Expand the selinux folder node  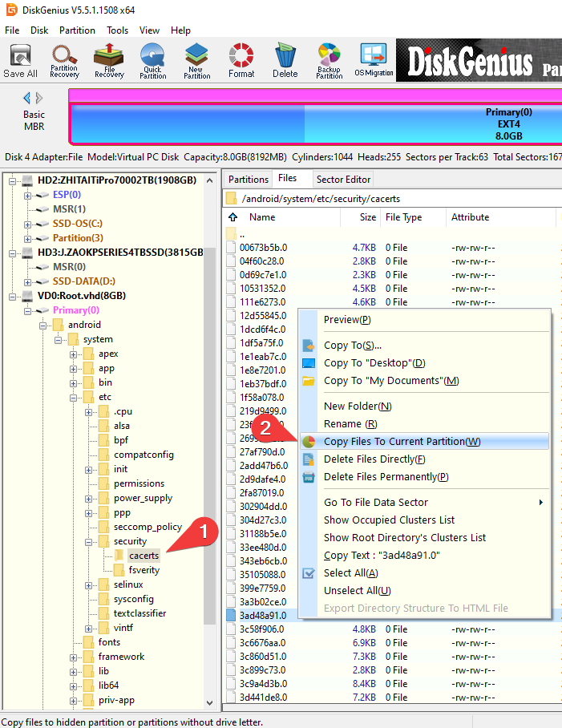coord(87,584)
